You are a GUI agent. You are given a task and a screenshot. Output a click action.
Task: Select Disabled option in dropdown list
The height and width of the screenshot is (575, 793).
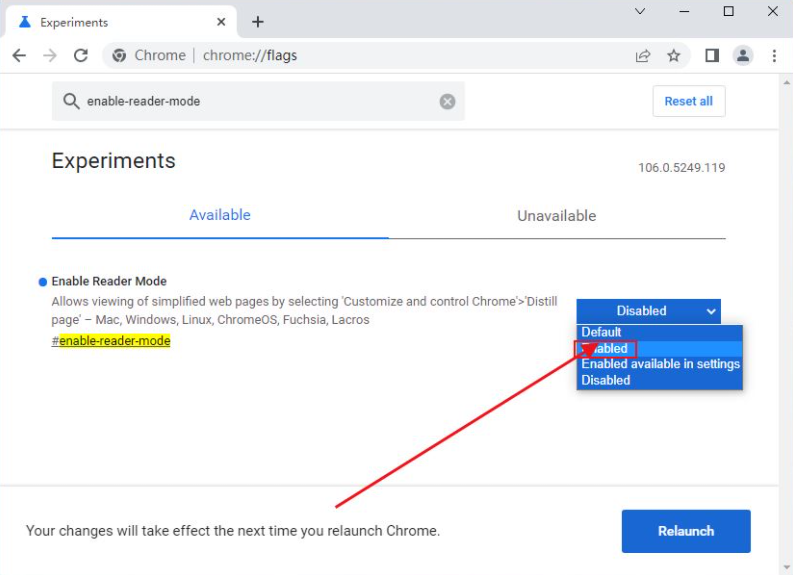point(659,380)
